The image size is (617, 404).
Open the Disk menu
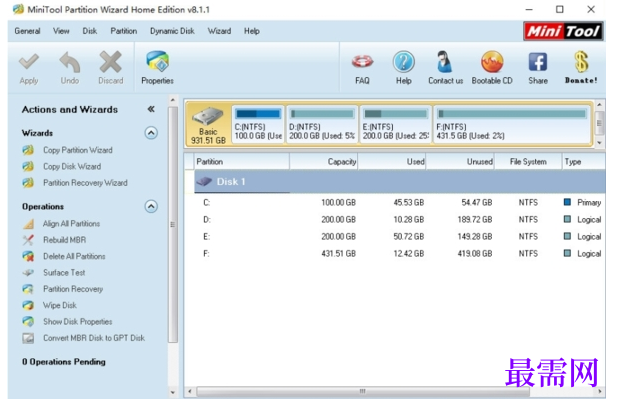point(90,31)
